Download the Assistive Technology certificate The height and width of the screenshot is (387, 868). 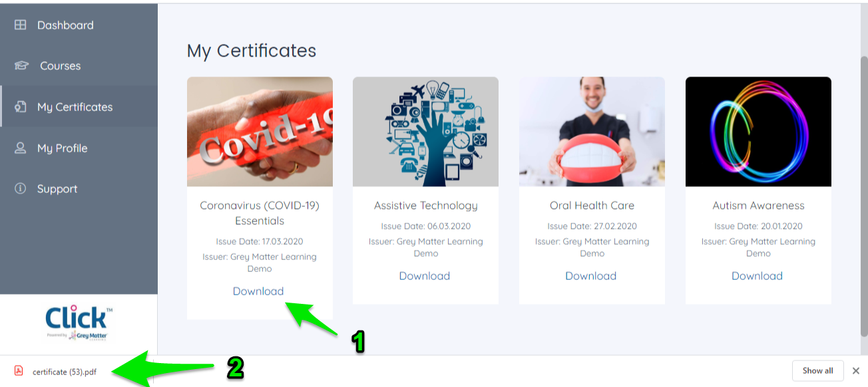(x=425, y=276)
